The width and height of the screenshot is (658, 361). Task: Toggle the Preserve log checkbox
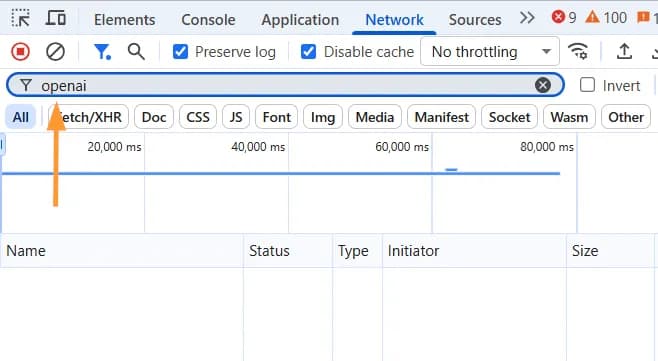point(180,52)
